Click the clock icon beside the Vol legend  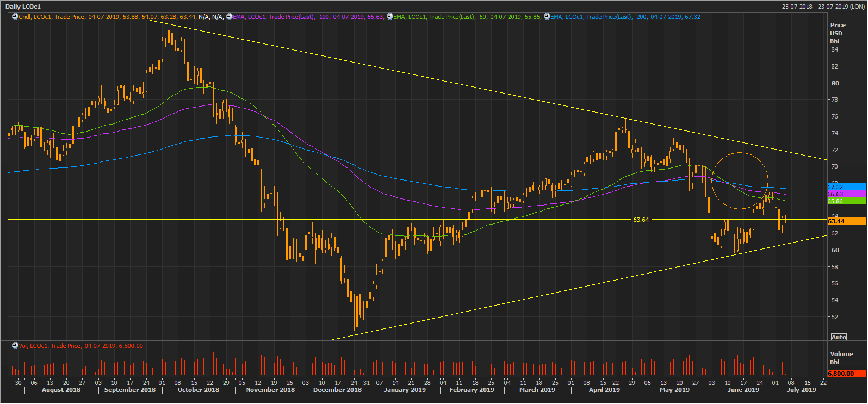tap(15, 346)
